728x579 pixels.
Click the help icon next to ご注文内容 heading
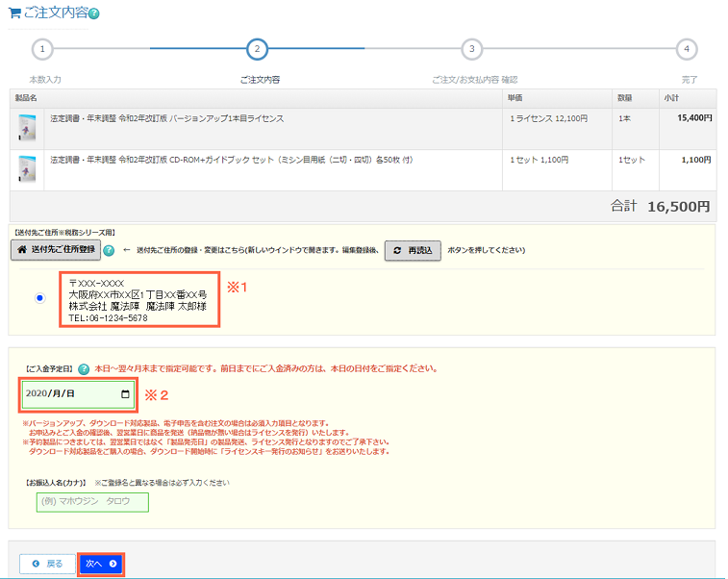[x=93, y=14]
